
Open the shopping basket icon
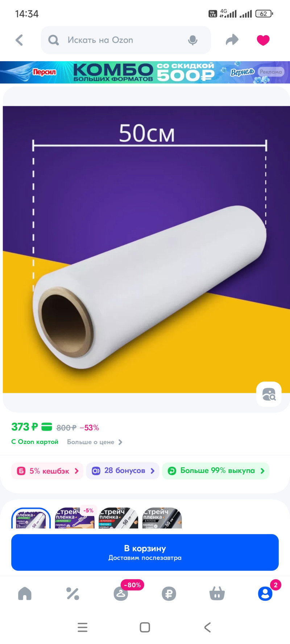[217, 594]
